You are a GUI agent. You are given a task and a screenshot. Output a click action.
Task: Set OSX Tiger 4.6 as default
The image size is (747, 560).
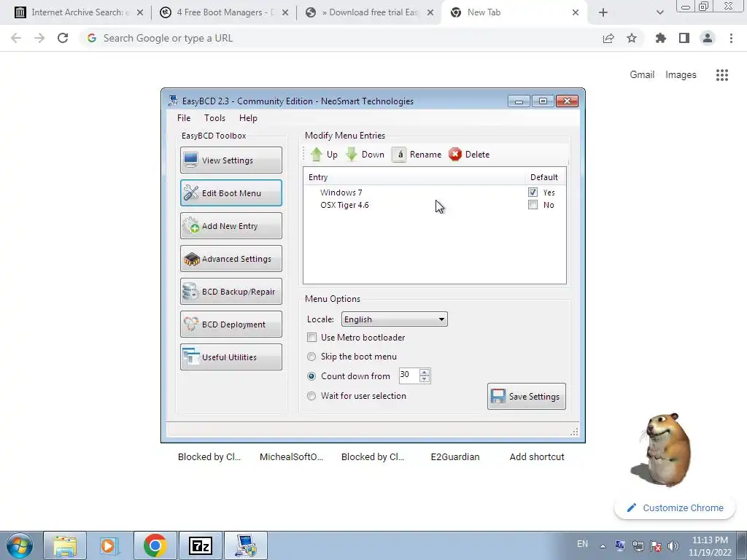coord(533,205)
